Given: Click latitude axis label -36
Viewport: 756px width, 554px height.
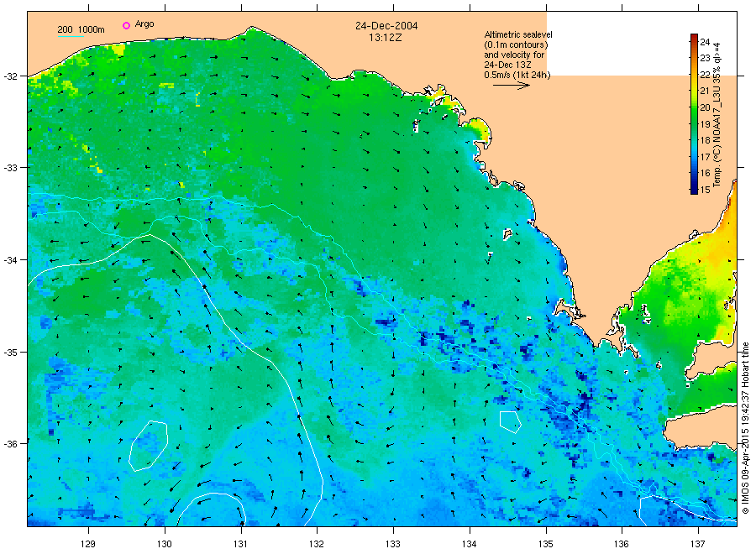Looking at the screenshot, I should (9, 443).
